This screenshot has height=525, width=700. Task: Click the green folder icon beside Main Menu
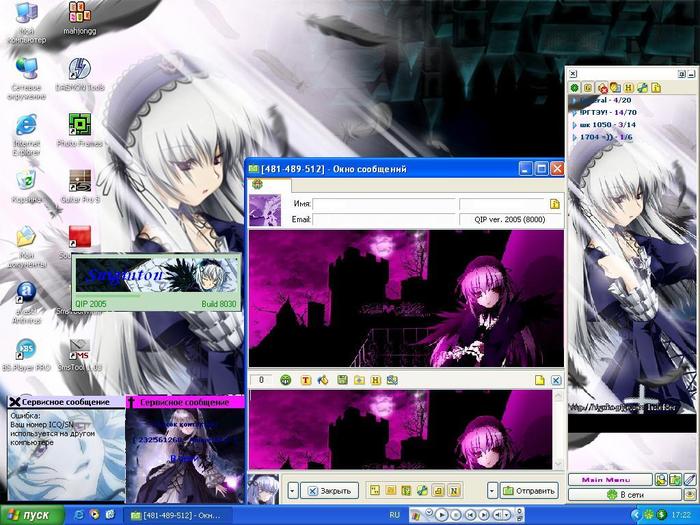[x=675, y=480]
